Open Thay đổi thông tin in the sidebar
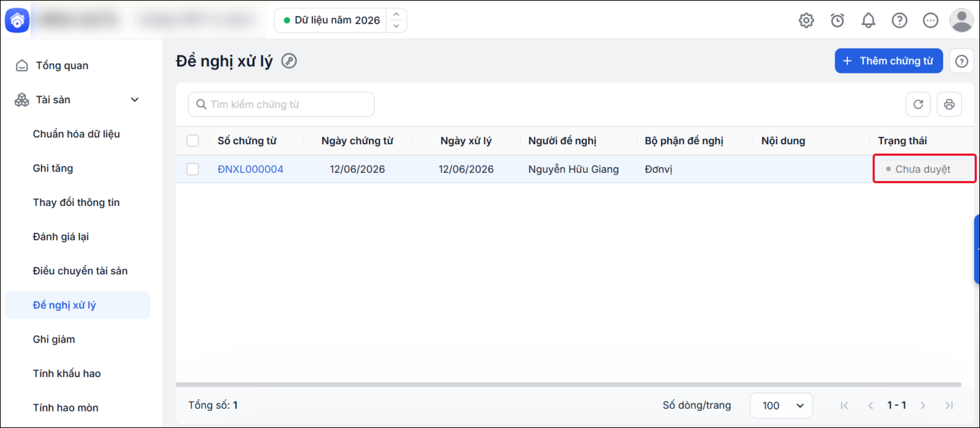 [77, 202]
